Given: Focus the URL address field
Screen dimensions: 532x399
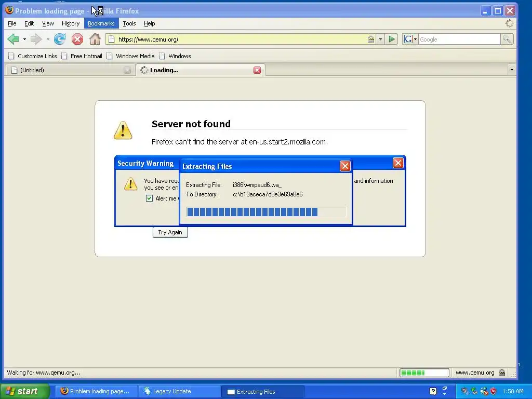Looking at the screenshot, I should 241,39.
